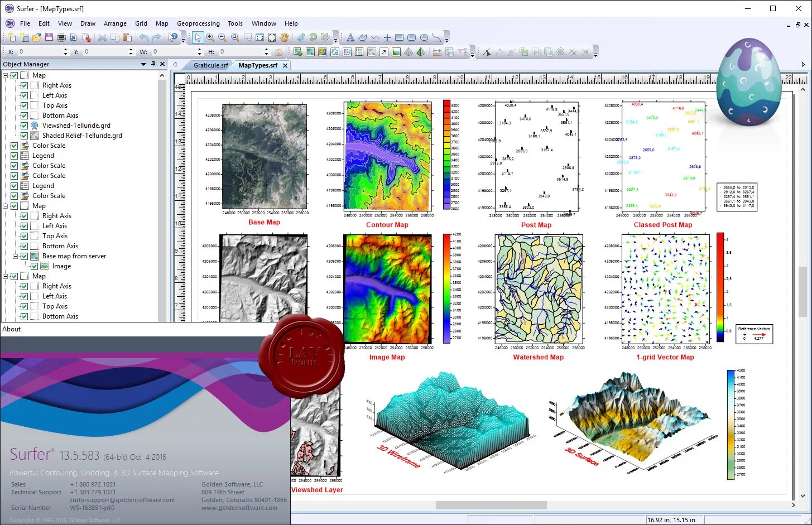812x525 pixels.
Task: Open the Geoprocessing menu
Action: (198, 23)
